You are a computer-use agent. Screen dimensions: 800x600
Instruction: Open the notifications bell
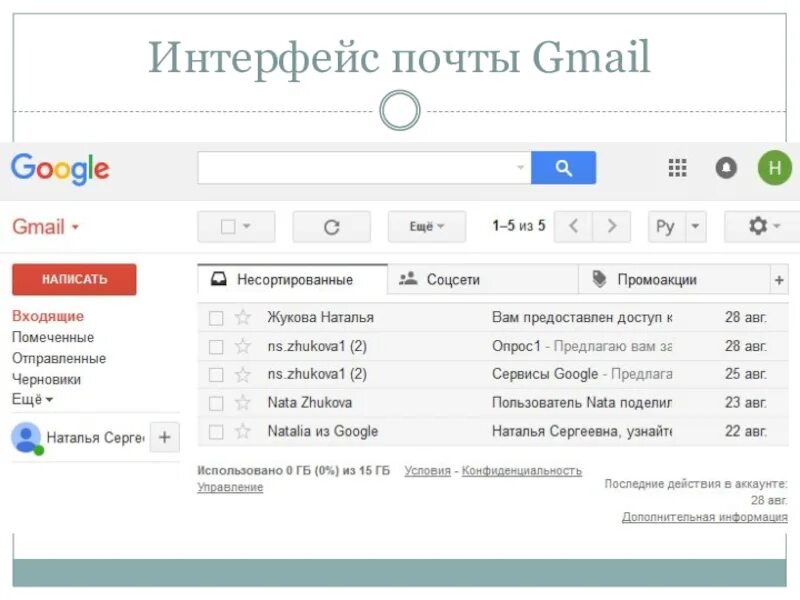pos(726,168)
